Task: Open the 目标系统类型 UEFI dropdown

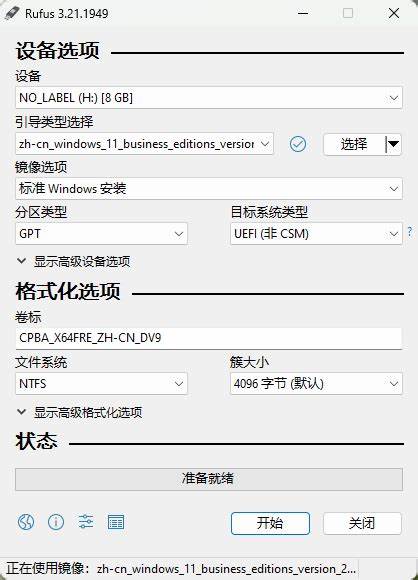Action: 316,233
